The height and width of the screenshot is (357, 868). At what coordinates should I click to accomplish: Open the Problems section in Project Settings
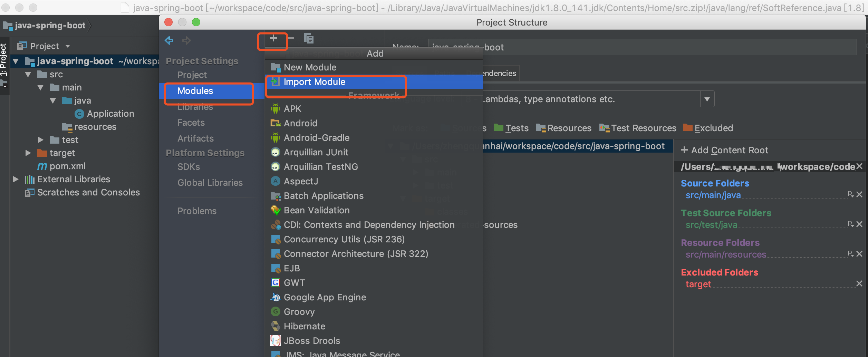197,211
